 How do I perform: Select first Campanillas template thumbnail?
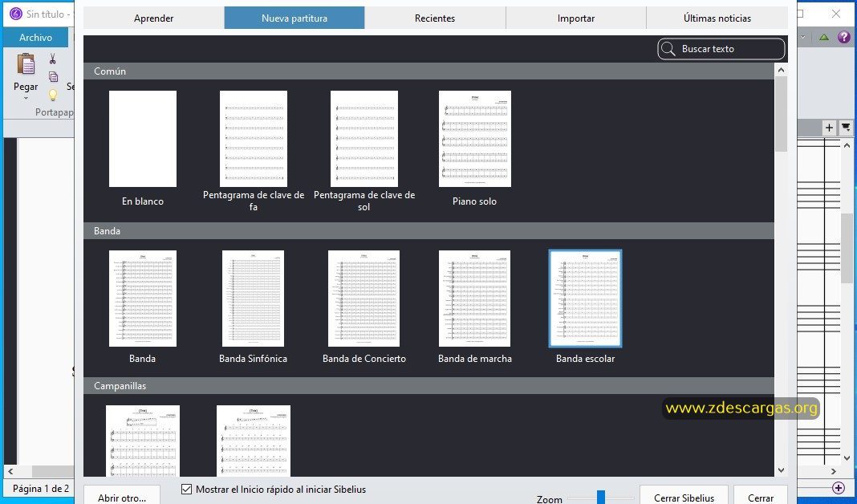[x=143, y=440]
